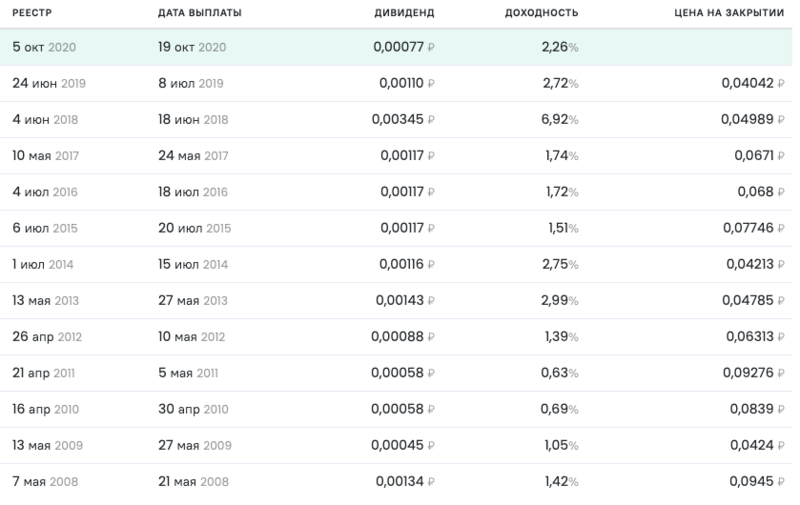Select the 26 апр 2012 row
Image resolution: width=800 pixels, height=505 pixels.
(x=396, y=337)
